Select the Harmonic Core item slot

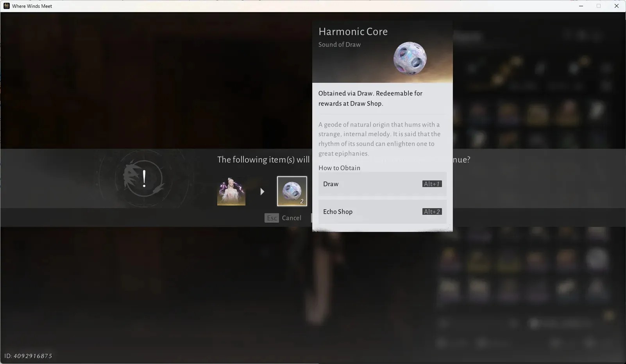point(292,191)
